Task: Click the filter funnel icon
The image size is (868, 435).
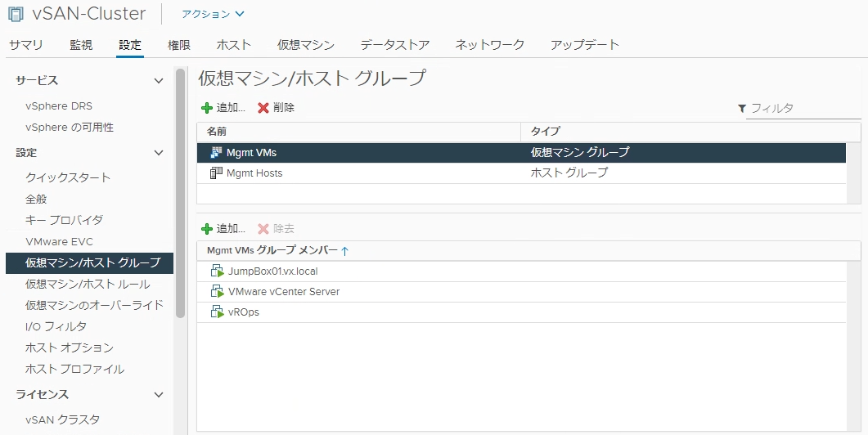Action: click(742, 109)
